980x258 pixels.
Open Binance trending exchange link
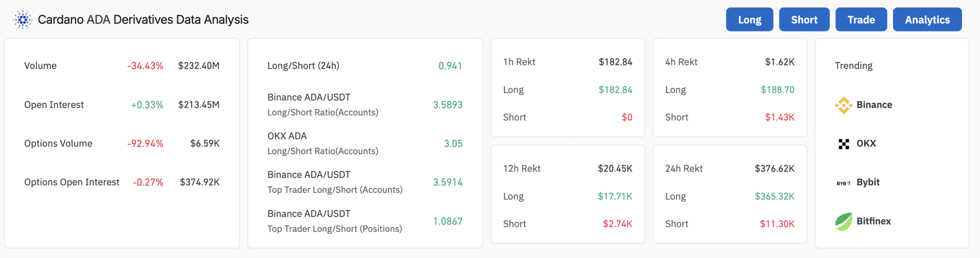[x=874, y=105]
